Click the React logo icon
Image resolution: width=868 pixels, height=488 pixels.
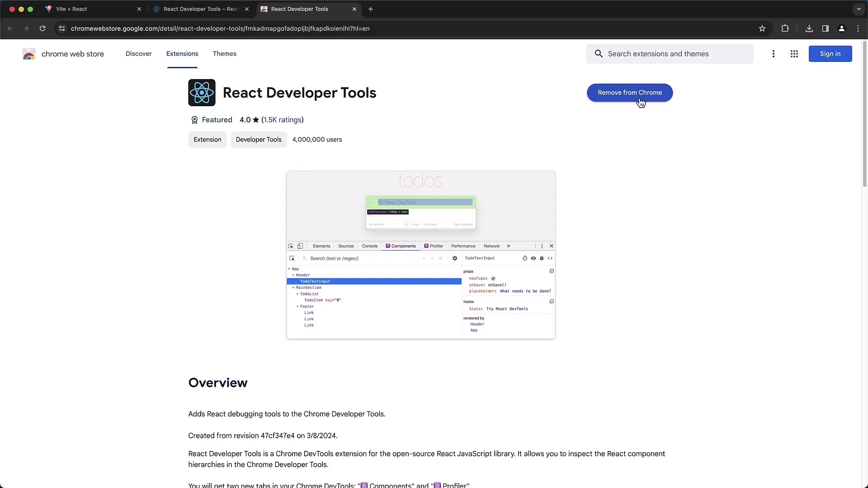202,92
